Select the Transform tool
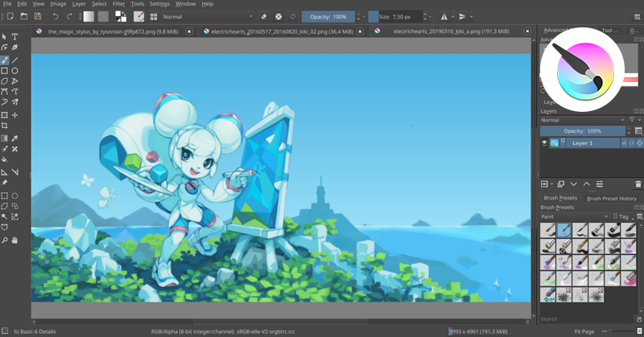 [5, 115]
